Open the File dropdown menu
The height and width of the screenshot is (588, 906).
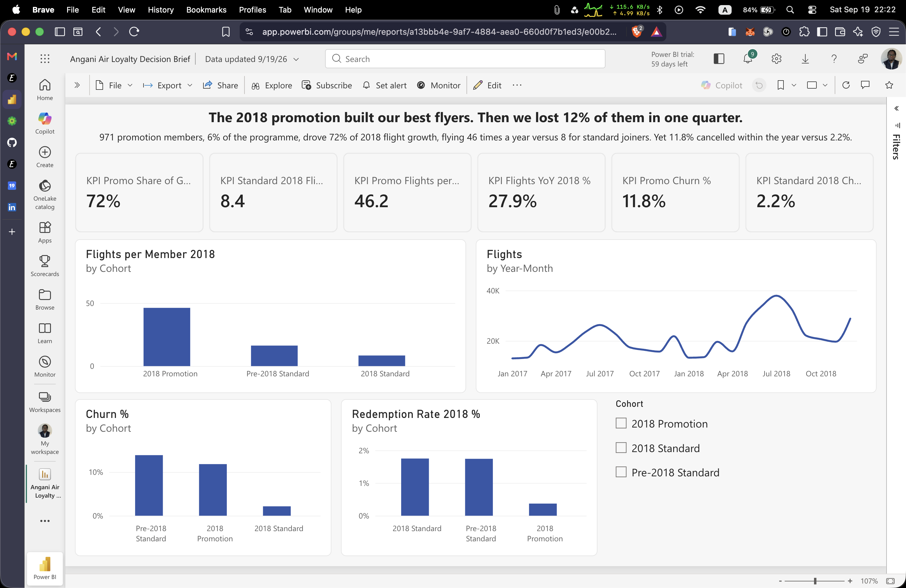tap(114, 85)
